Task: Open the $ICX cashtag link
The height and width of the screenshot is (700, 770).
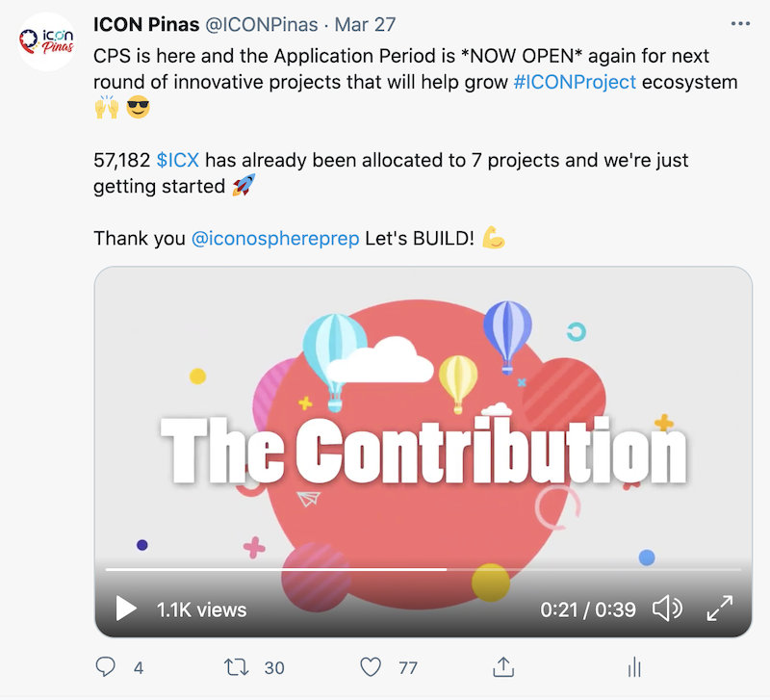Action: [x=180, y=159]
